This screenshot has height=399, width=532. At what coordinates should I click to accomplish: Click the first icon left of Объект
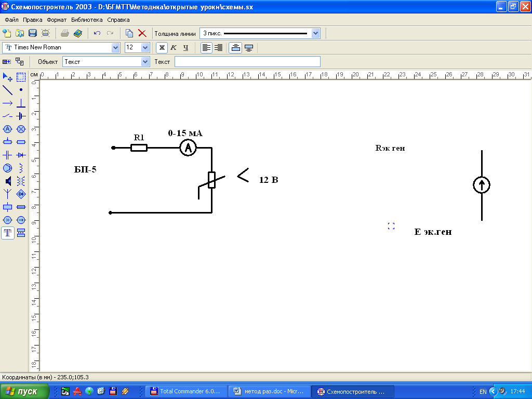tap(7, 62)
